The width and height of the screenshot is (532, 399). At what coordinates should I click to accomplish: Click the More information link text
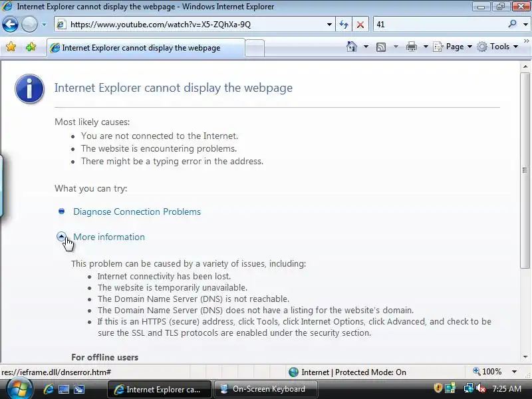109,237
